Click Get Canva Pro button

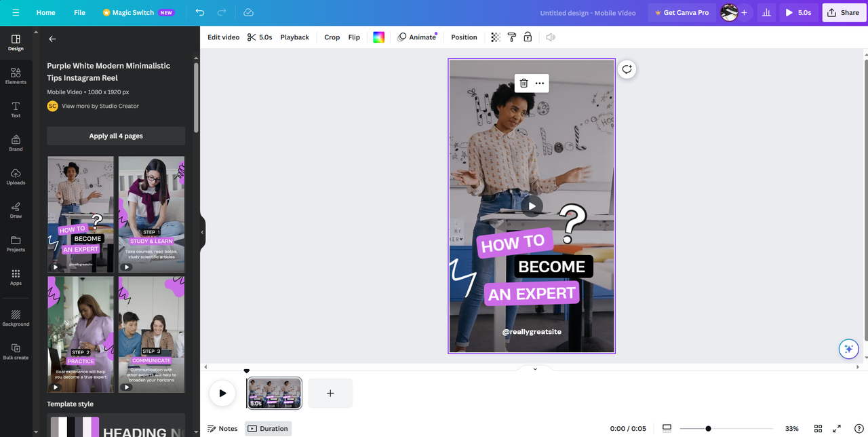[682, 12]
